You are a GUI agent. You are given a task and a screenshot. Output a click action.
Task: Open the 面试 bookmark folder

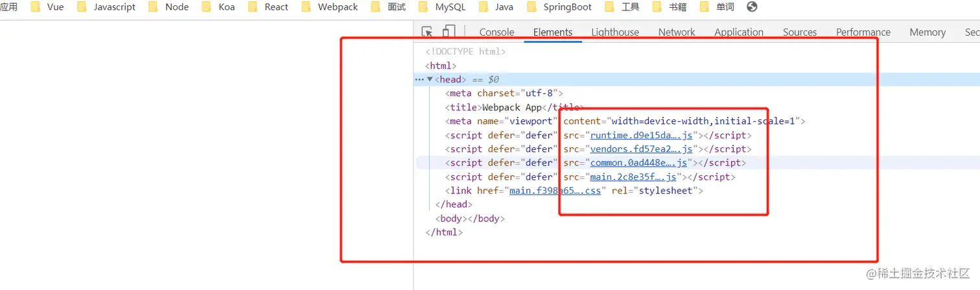[389, 7]
